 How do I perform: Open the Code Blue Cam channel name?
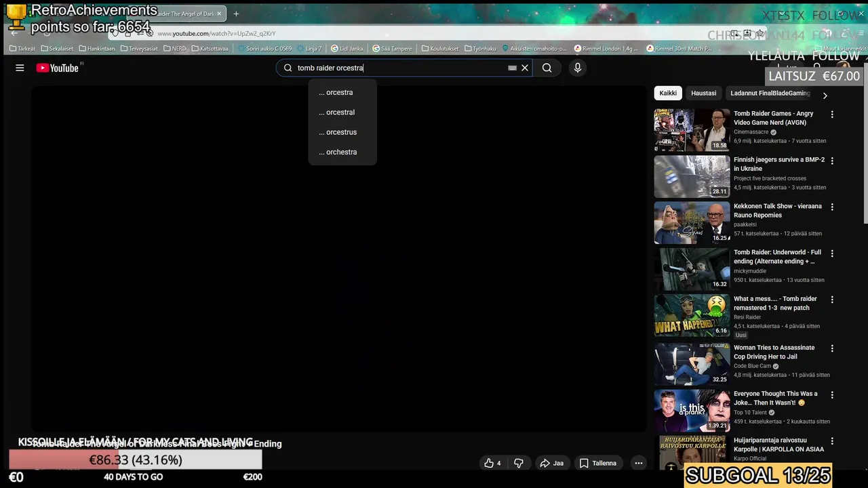pyautogui.click(x=752, y=366)
